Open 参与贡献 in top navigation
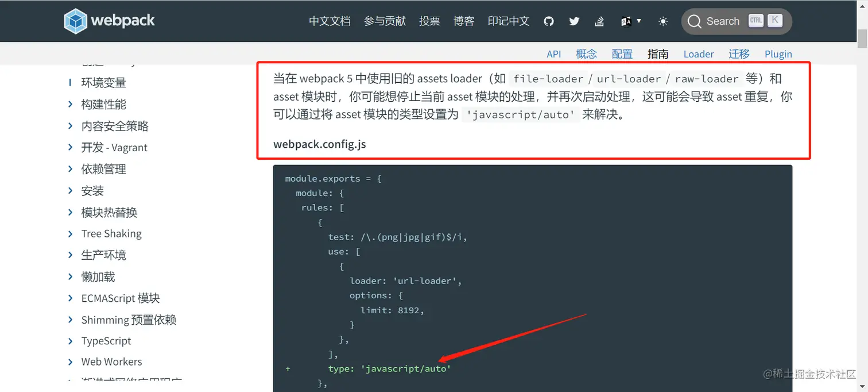The image size is (868, 392). click(385, 21)
